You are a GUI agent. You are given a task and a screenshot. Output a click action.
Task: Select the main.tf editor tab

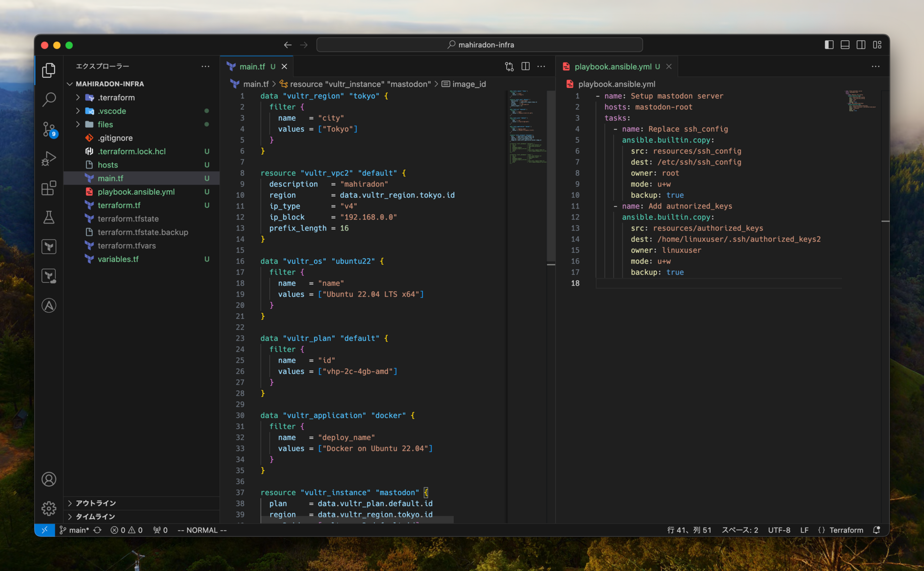pos(252,67)
